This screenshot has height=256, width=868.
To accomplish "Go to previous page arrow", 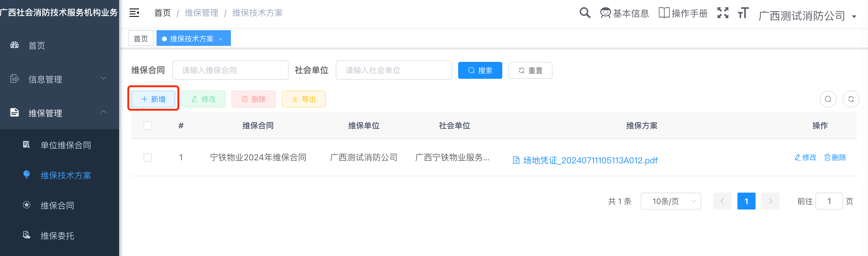I will pyautogui.click(x=722, y=201).
